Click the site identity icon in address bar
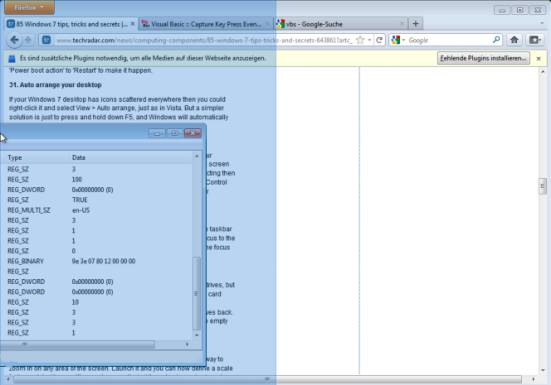Viewport: 551px width, 385px height. click(x=46, y=40)
